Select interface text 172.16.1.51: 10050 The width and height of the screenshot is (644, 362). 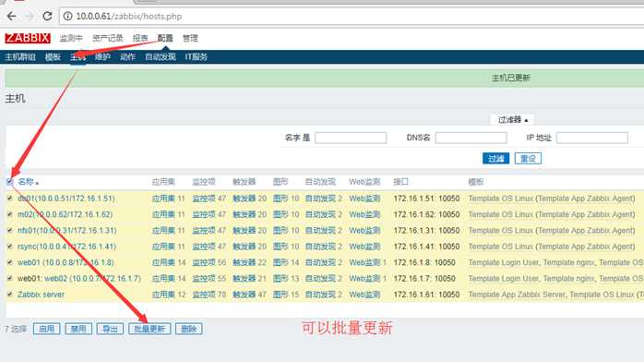pos(426,198)
